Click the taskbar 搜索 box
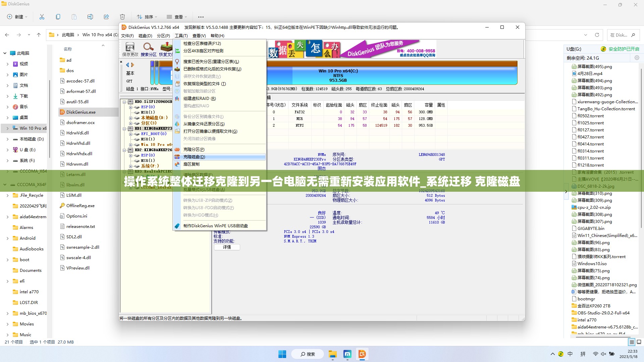This screenshot has height=362, width=644. (308, 354)
